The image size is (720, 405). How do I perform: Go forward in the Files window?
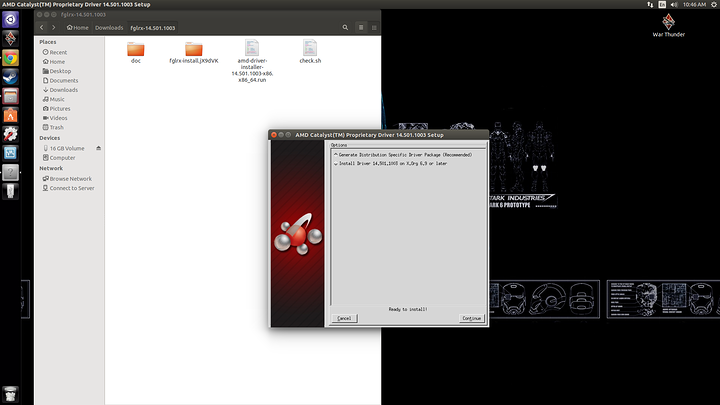pos(53,28)
